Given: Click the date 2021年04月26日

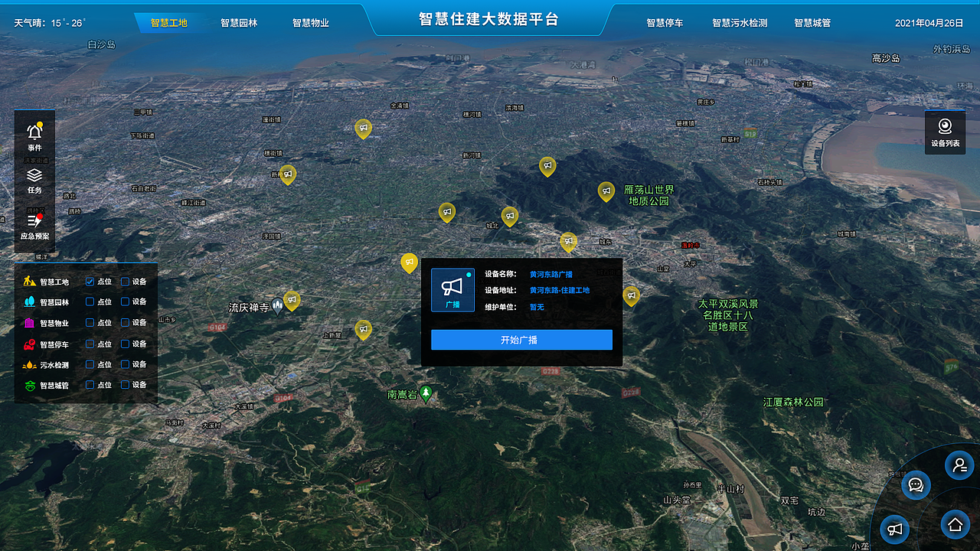Looking at the screenshot, I should [929, 23].
